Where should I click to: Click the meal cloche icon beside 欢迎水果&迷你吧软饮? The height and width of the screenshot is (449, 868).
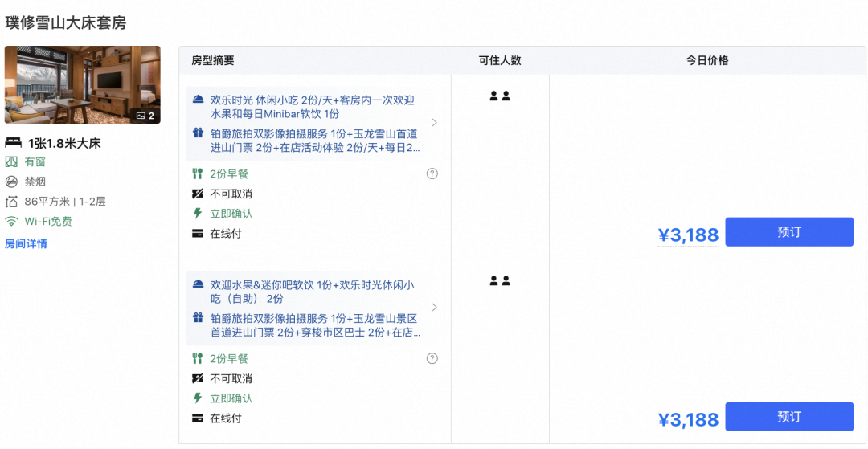click(x=199, y=285)
